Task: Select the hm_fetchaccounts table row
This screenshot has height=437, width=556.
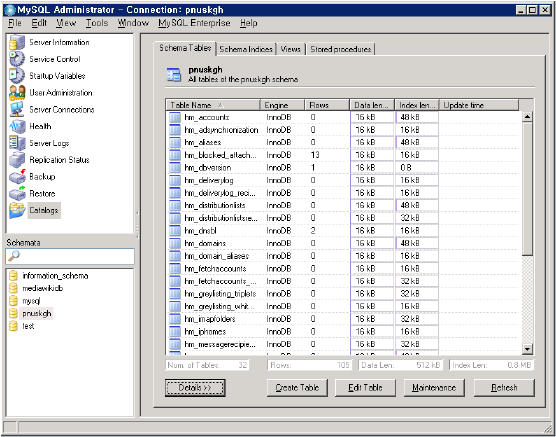Action: (343, 269)
